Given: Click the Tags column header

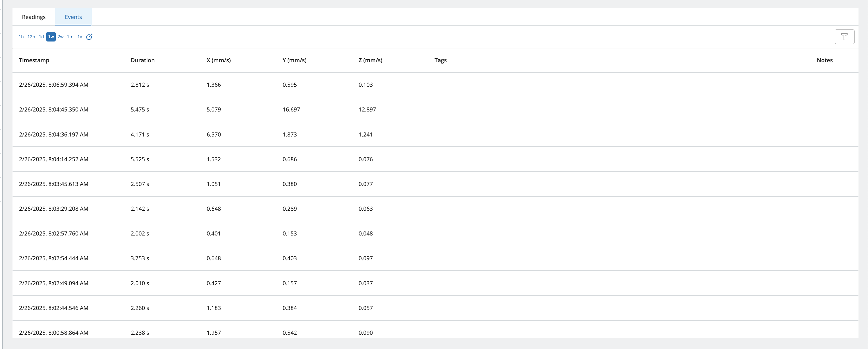Looking at the screenshot, I should tap(440, 60).
